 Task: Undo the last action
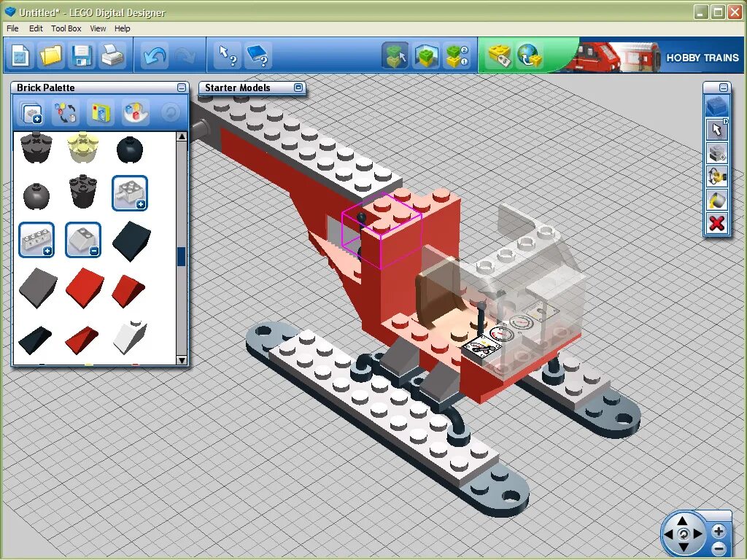155,55
